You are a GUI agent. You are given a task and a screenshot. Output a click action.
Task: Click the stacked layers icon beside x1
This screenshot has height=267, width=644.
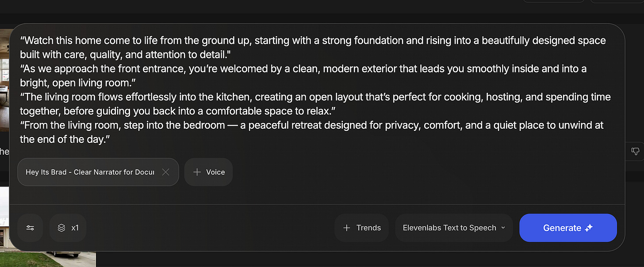61,228
